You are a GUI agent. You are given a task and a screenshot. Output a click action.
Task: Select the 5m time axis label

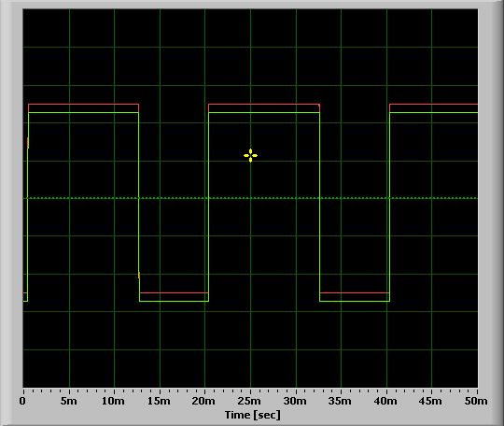[x=69, y=401]
